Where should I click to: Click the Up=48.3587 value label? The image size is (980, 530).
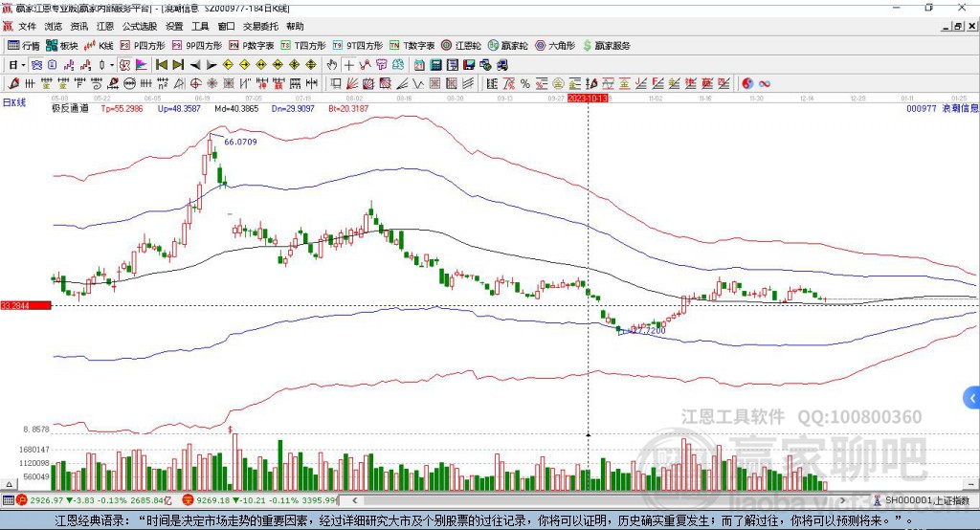(x=179, y=108)
